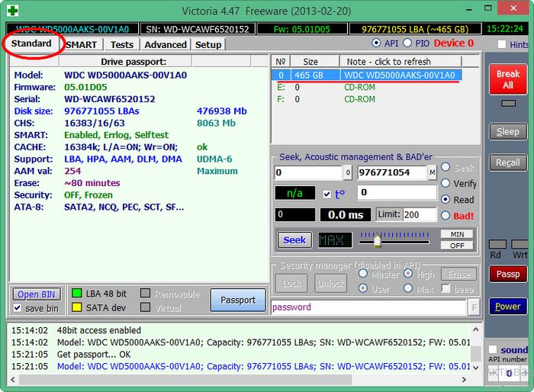The image size is (534, 392).
Task: Click the yellow SATA dev indicator
Action: 76,307
